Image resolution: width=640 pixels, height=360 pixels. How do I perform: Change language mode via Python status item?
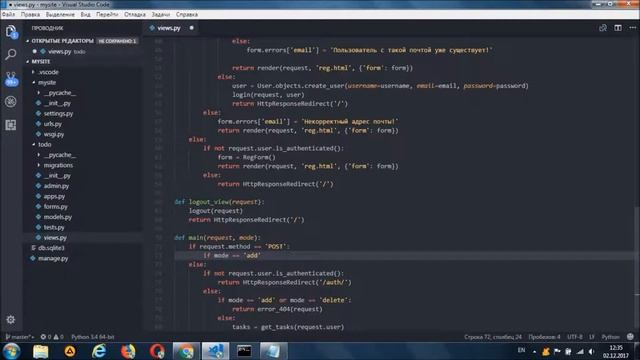[611, 337]
